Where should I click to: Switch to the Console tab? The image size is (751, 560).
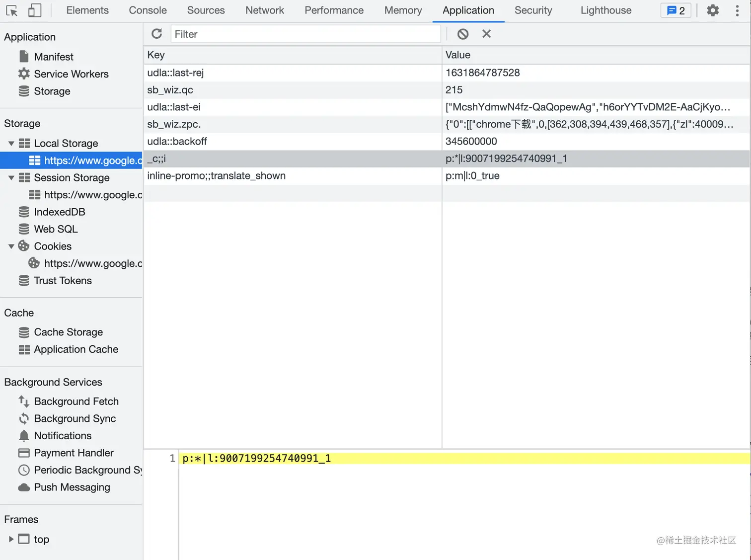(148, 10)
